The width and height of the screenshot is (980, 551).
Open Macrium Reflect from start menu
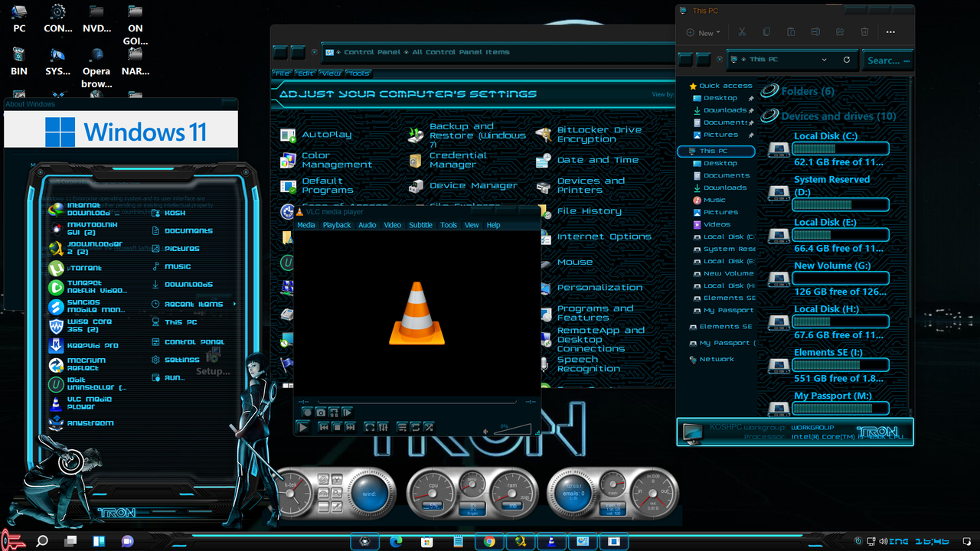click(x=77, y=364)
